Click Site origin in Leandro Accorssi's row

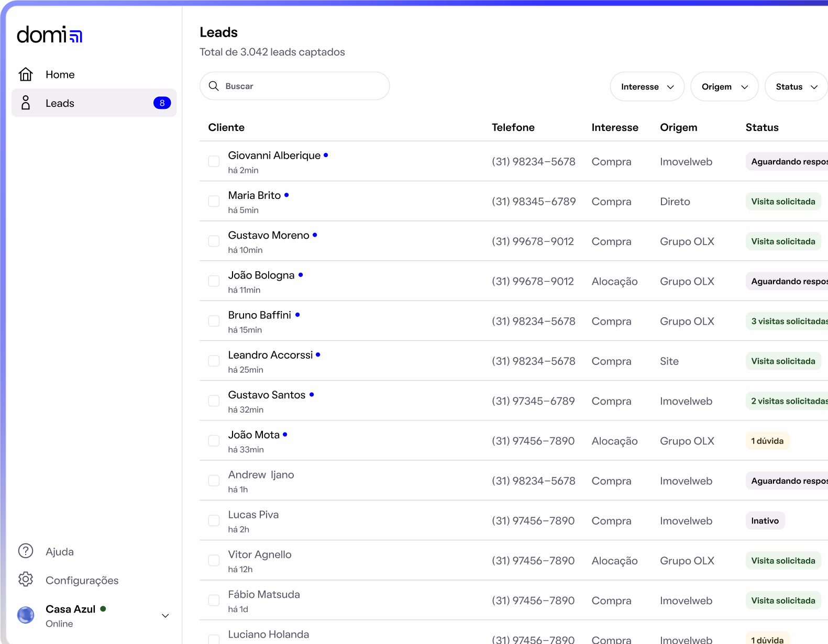pyautogui.click(x=669, y=361)
